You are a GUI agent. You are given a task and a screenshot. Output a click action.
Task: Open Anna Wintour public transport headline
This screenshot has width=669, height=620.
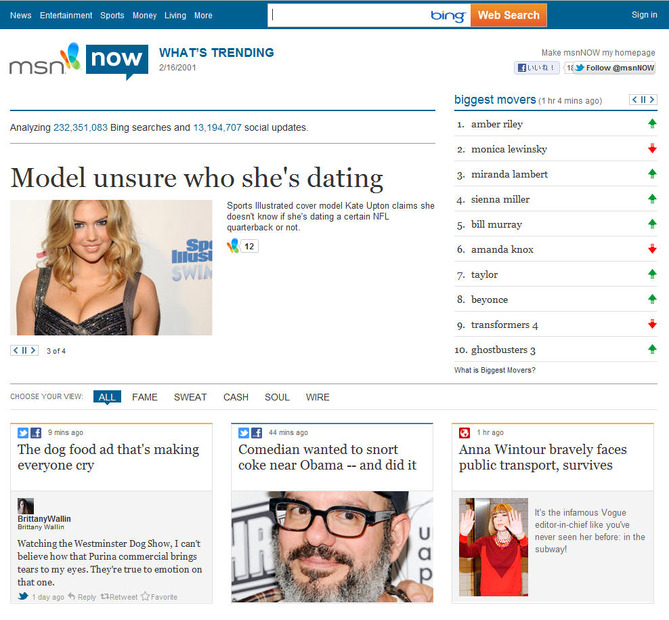pyautogui.click(x=543, y=457)
